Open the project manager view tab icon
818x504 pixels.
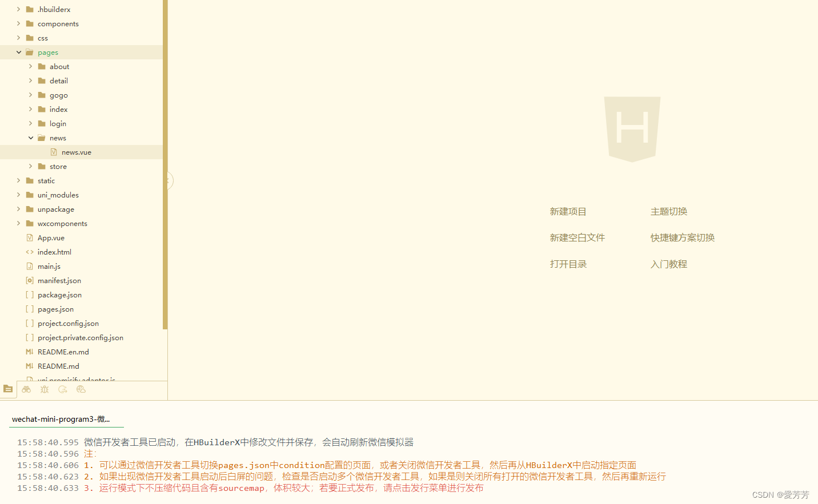[8, 389]
